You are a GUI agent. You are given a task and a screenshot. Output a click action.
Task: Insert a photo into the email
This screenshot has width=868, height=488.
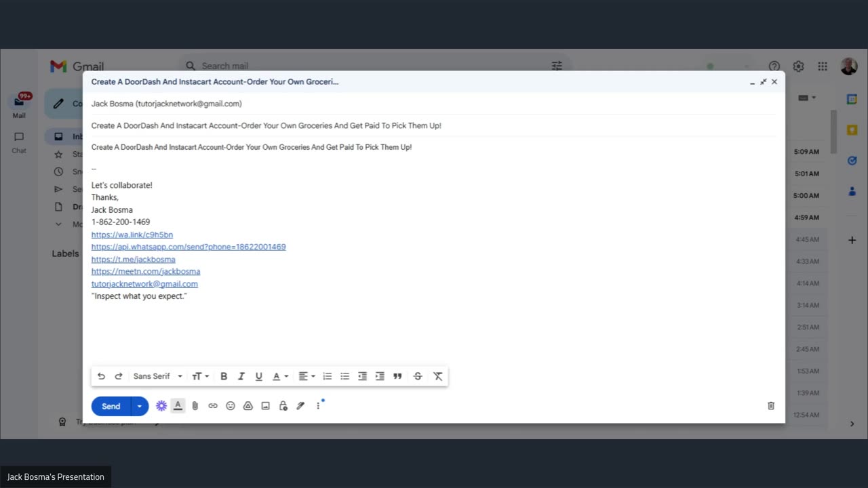(266, 406)
